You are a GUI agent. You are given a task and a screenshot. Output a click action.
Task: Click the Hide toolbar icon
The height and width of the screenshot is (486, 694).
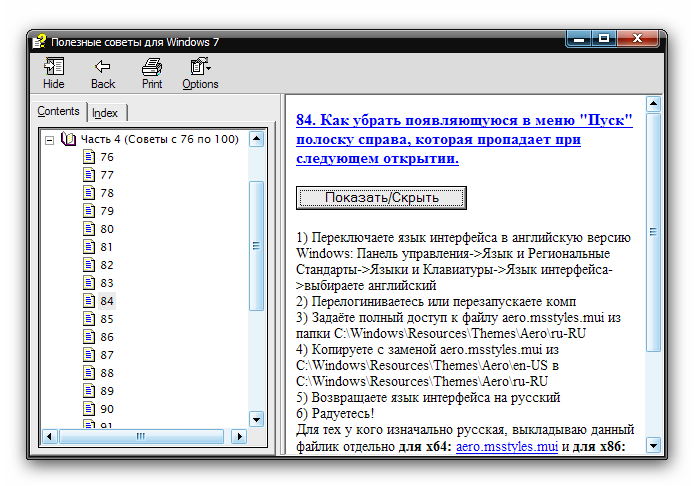53,68
